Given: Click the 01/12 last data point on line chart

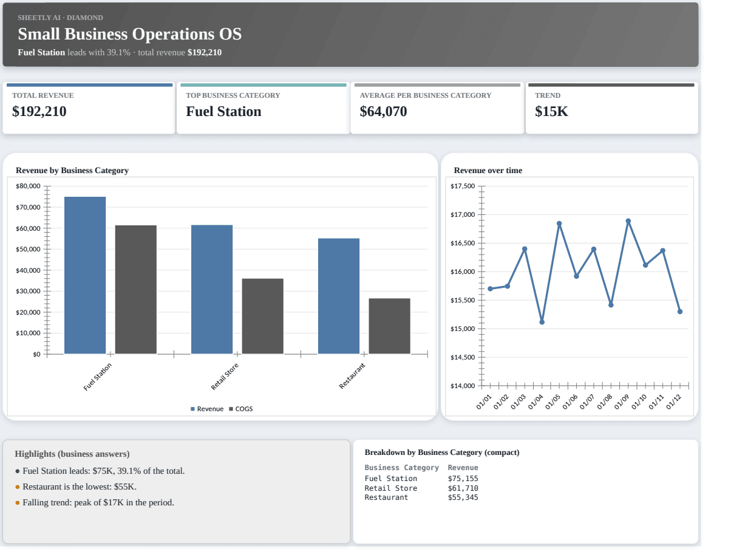Looking at the screenshot, I should [680, 312].
